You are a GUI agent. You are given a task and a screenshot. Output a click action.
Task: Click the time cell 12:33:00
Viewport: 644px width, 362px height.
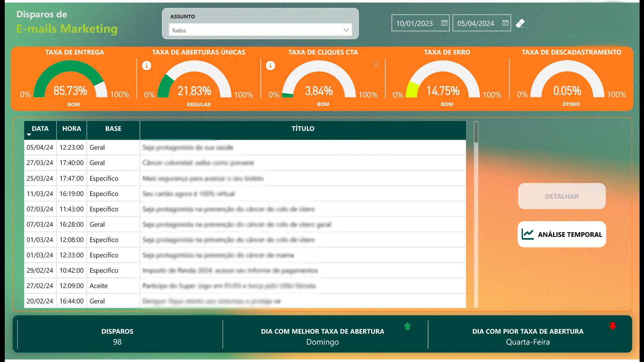pyautogui.click(x=72, y=255)
